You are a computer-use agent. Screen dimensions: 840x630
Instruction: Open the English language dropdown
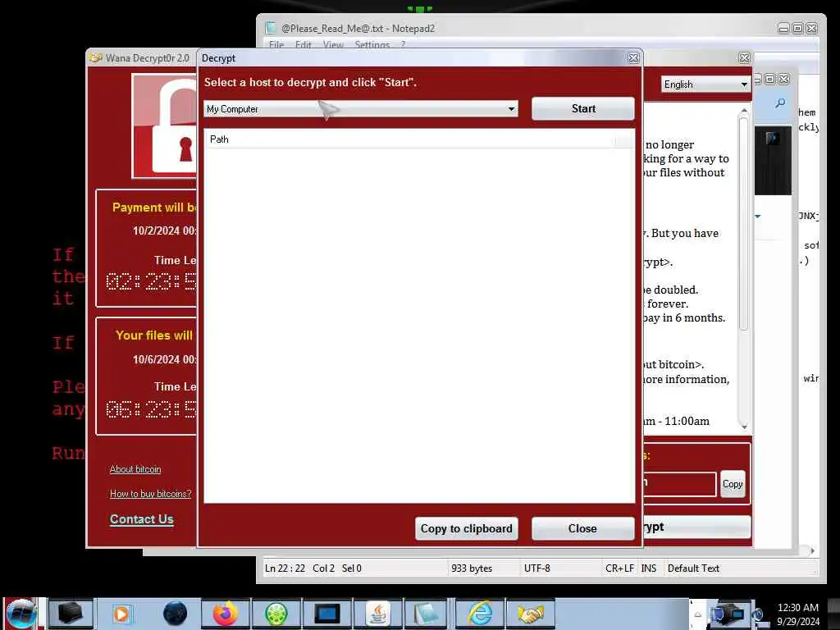point(705,84)
